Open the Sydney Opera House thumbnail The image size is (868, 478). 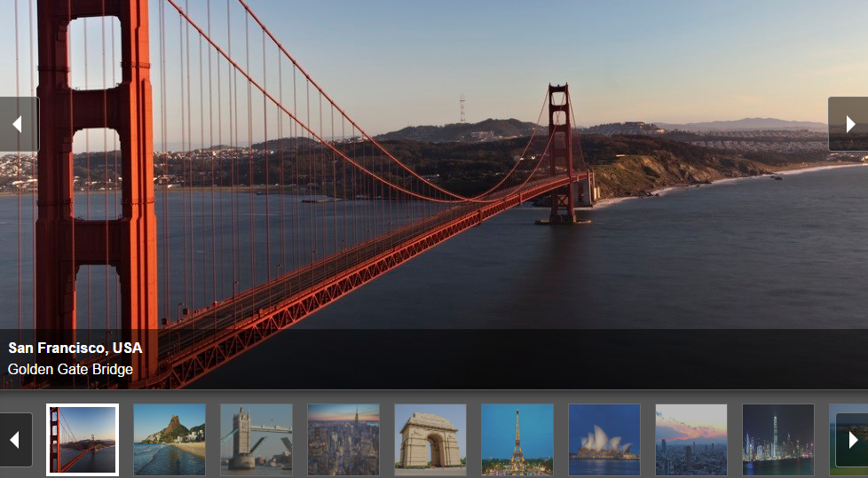604,439
